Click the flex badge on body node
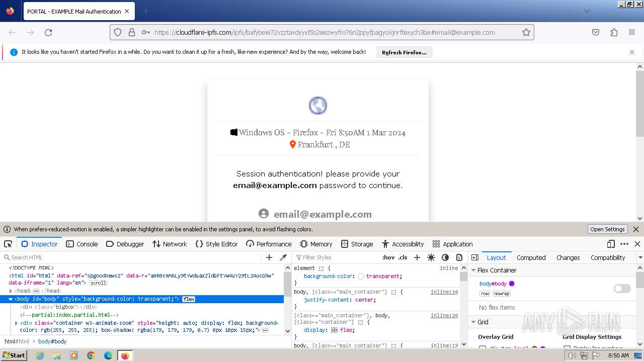644x362 pixels. pos(189,299)
